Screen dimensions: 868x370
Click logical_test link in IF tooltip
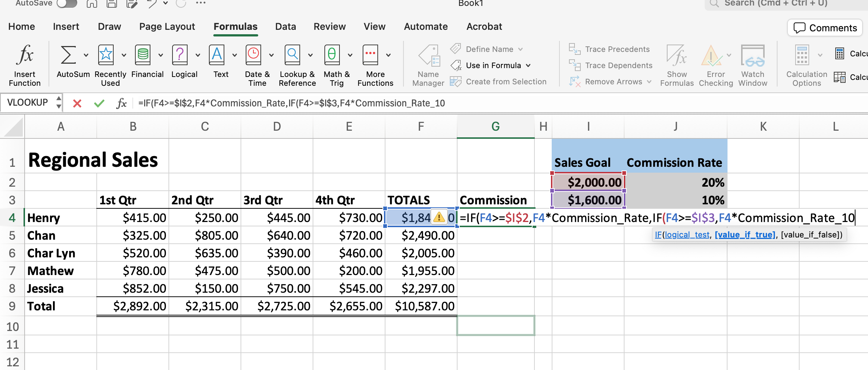pos(687,235)
